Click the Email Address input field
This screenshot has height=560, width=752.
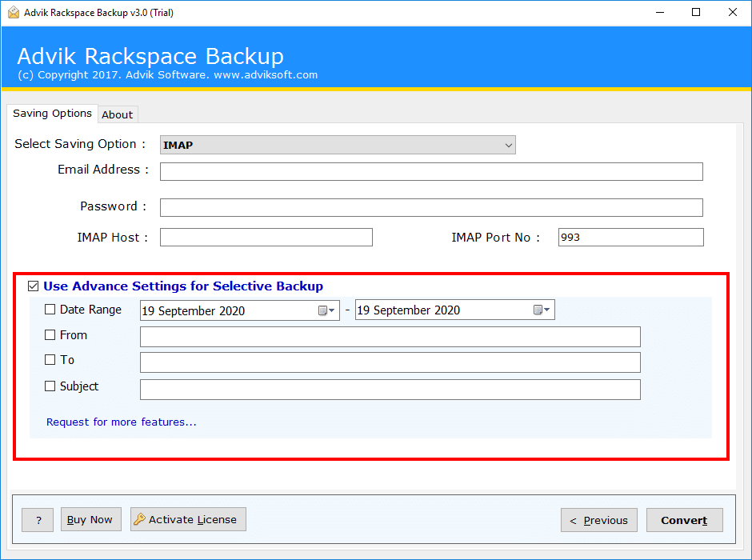431,172
